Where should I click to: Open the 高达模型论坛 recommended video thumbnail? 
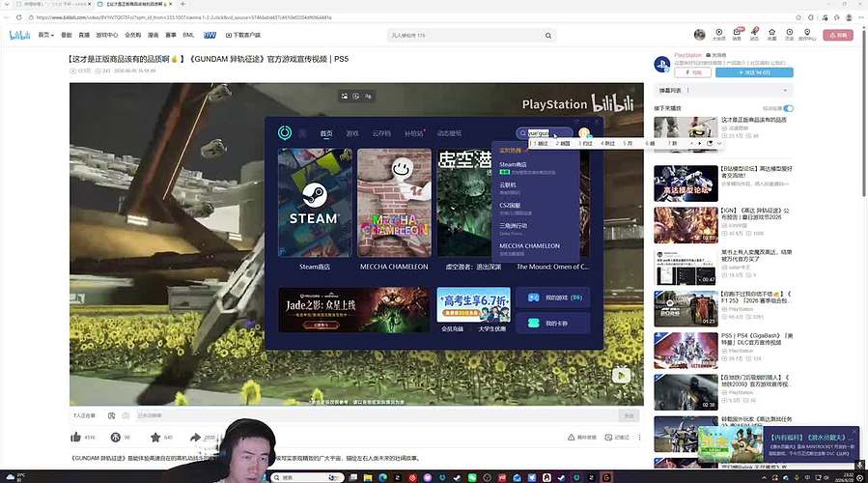[686, 184]
